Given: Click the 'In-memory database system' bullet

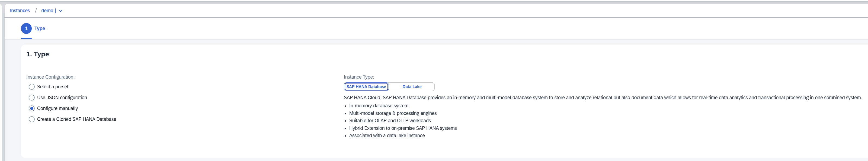Looking at the screenshot, I should [x=379, y=106].
